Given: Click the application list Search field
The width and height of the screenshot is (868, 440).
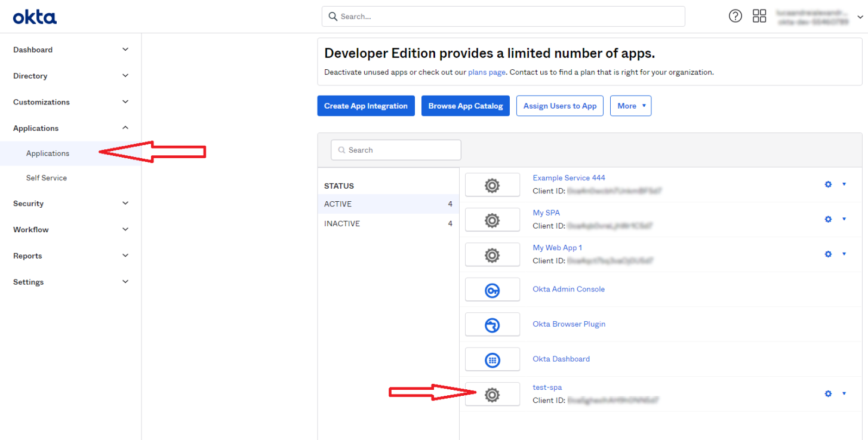Looking at the screenshot, I should point(396,150).
